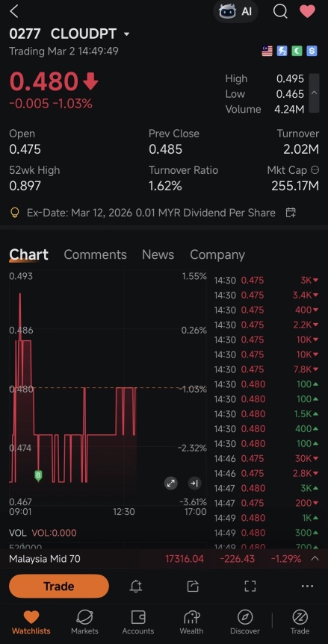Select the 14:49 trade of 1K

coord(266,518)
